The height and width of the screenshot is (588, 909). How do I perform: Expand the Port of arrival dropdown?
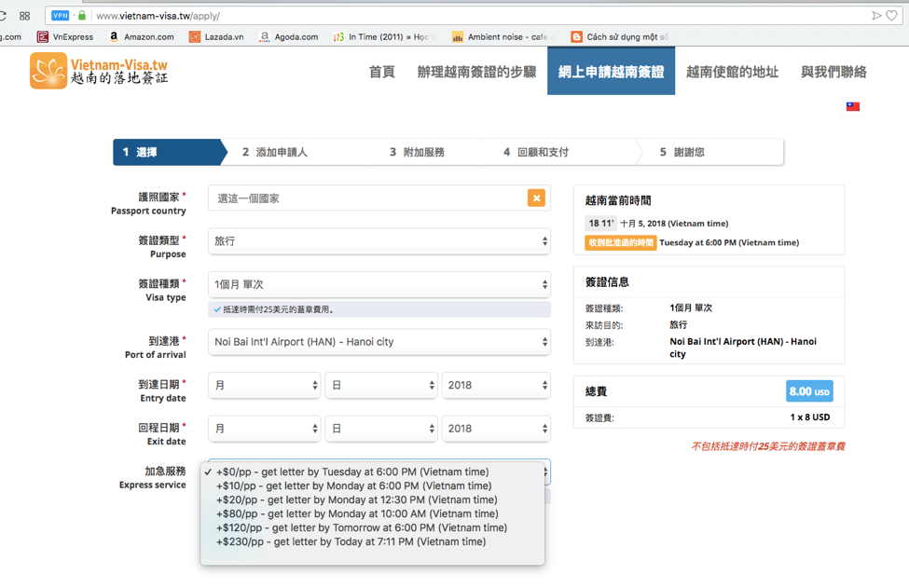379,342
